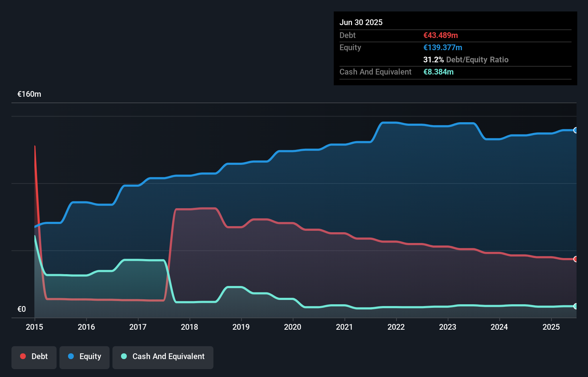Click the blue Equity endpoint marker on the chart
The height and width of the screenshot is (377, 588).
575,130
